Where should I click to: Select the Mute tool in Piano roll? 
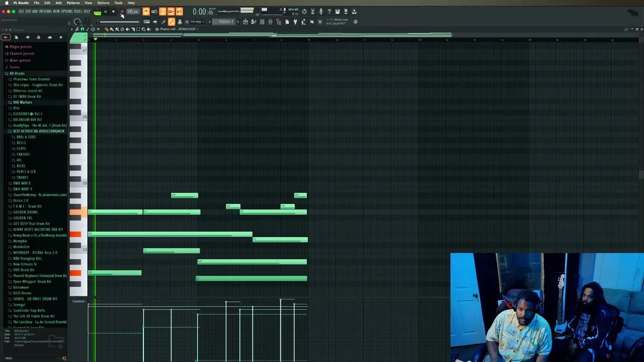(127, 29)
